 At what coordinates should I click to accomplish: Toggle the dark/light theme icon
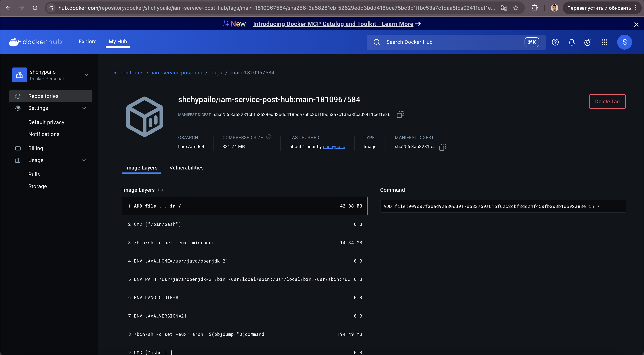[x=588, y=42]
